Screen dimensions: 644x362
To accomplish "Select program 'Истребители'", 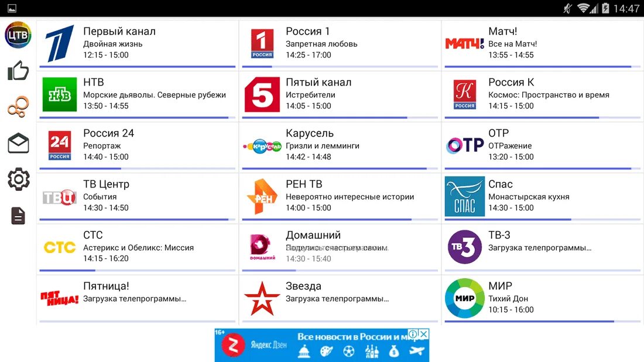I will [x=310, y=95].
